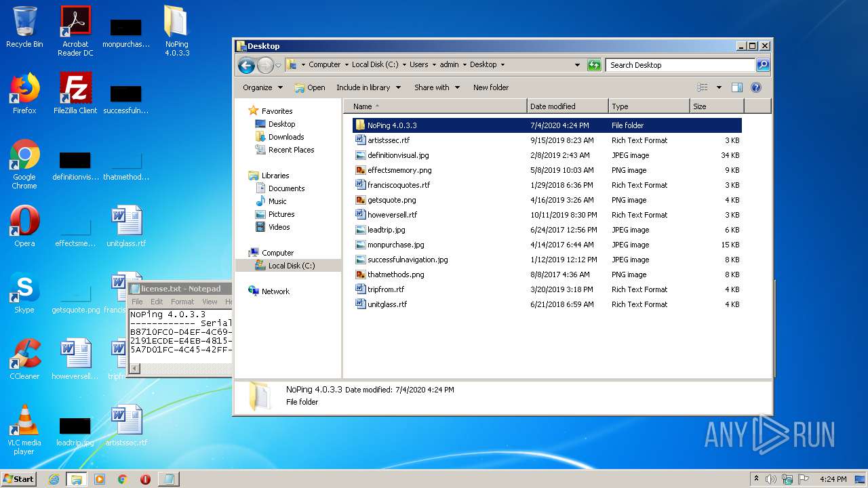Open Format menu in Notepad
The height and width of the screenshot is (488, 868).
pyautogui.click(x=182, y=302)
